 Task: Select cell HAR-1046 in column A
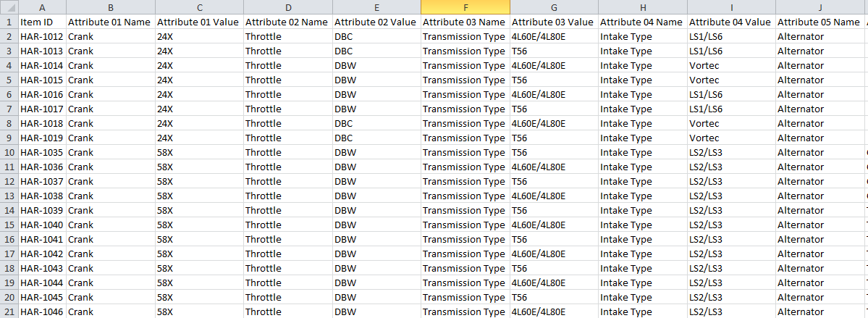42,312
